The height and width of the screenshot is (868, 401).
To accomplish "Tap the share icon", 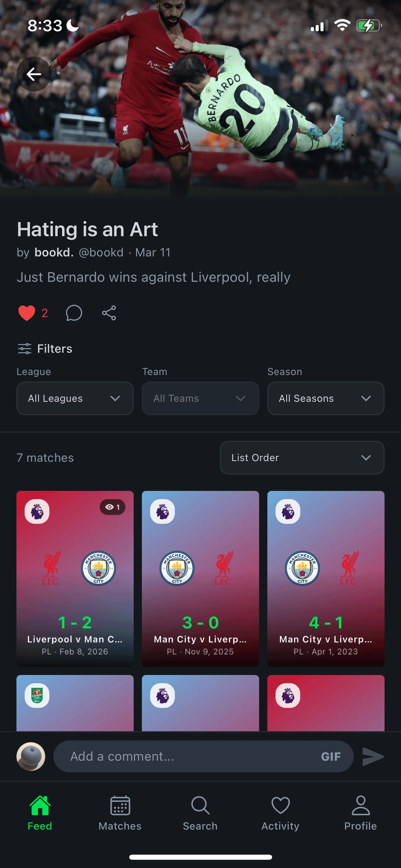I will 109,313.
